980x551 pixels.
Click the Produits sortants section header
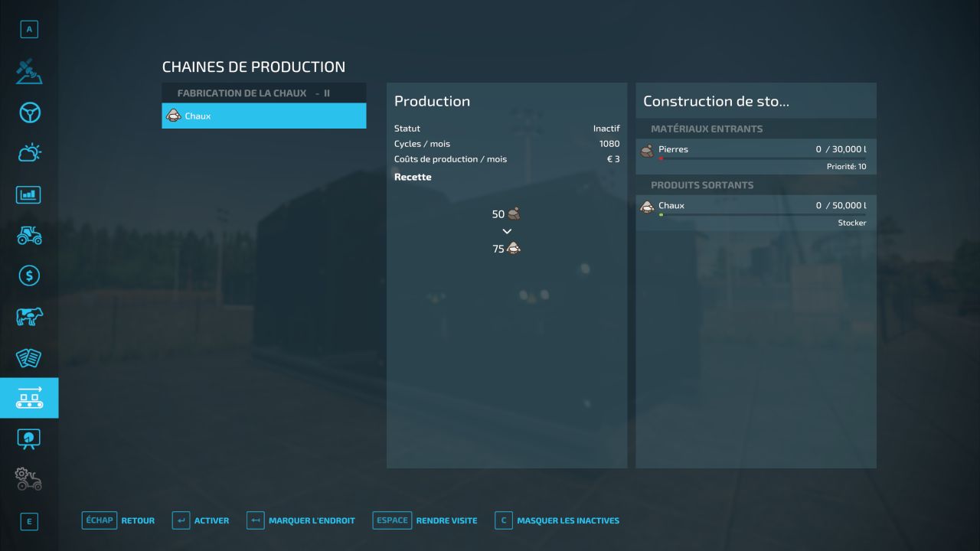(x=702, y=185)
